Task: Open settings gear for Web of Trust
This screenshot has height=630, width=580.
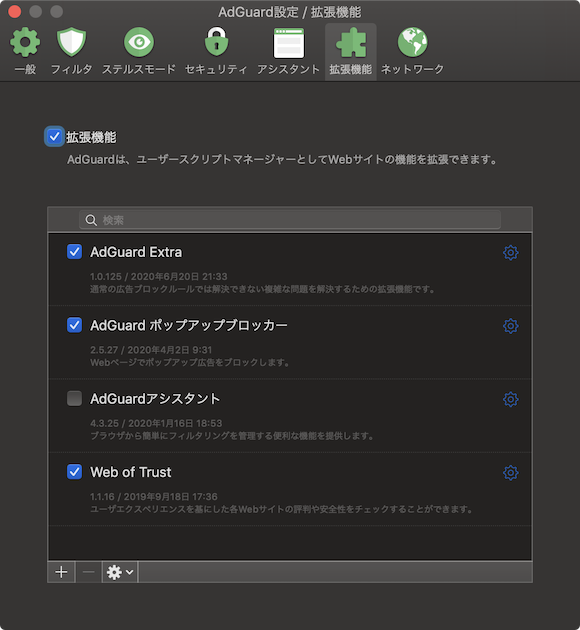Action: point(511,473)
